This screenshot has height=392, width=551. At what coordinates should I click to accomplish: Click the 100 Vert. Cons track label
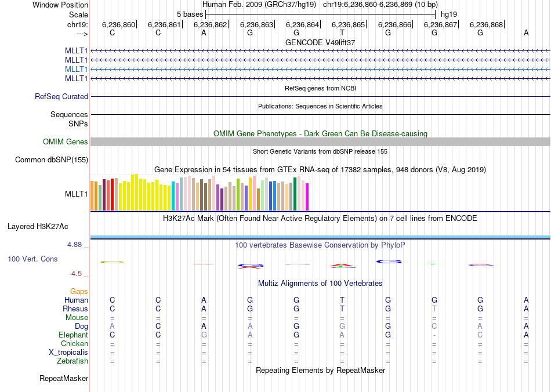click(32, 259)
